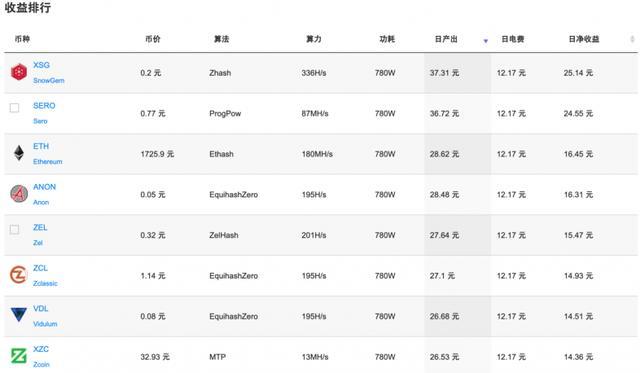Viewport: 640px width, 373px height.
Task: Click the Vidulum blue triangle logo
Action: click(19, 315)
